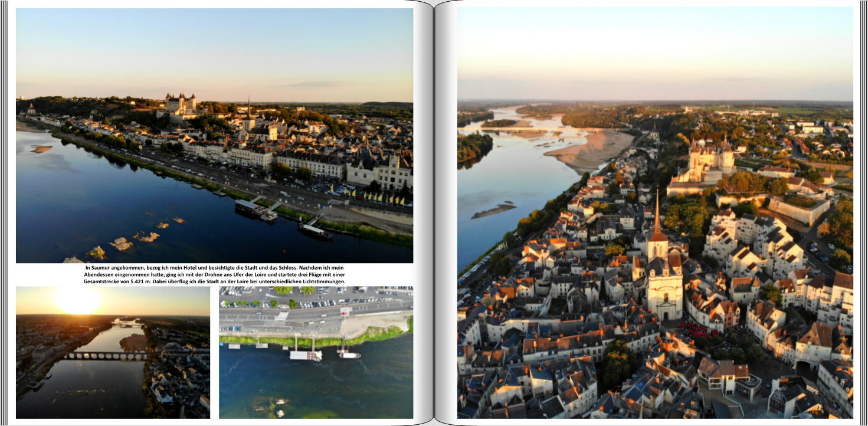Click the book's center fold between pages
This screenshot has width=868, height=426.
434,213
